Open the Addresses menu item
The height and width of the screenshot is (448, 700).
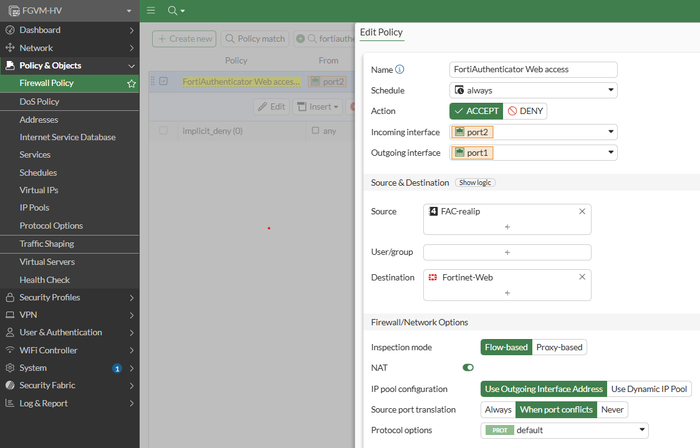coord(39,119)
